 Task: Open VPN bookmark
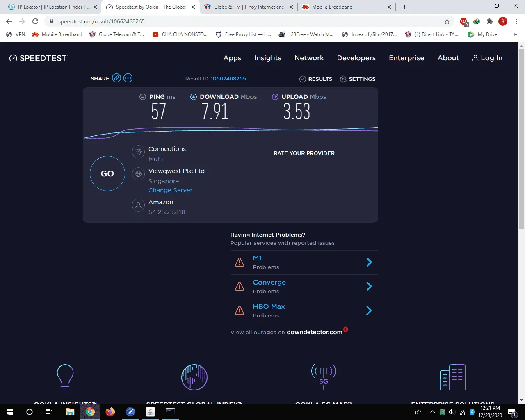point(16,34)
